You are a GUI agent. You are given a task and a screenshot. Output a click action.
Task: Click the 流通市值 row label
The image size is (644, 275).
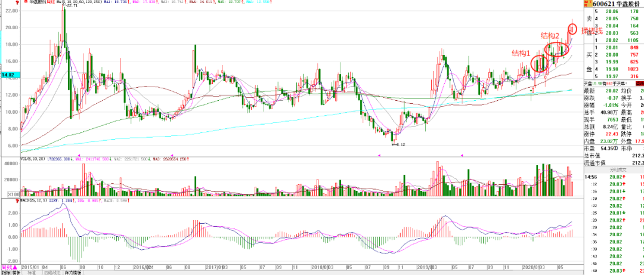[x=595, y=163]
